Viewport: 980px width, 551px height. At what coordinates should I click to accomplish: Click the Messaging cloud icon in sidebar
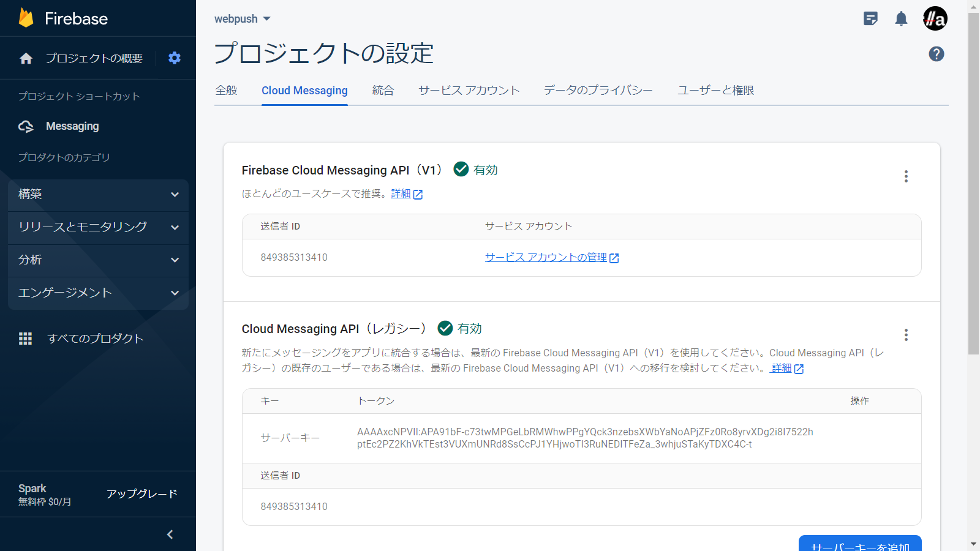pos(26,126)
